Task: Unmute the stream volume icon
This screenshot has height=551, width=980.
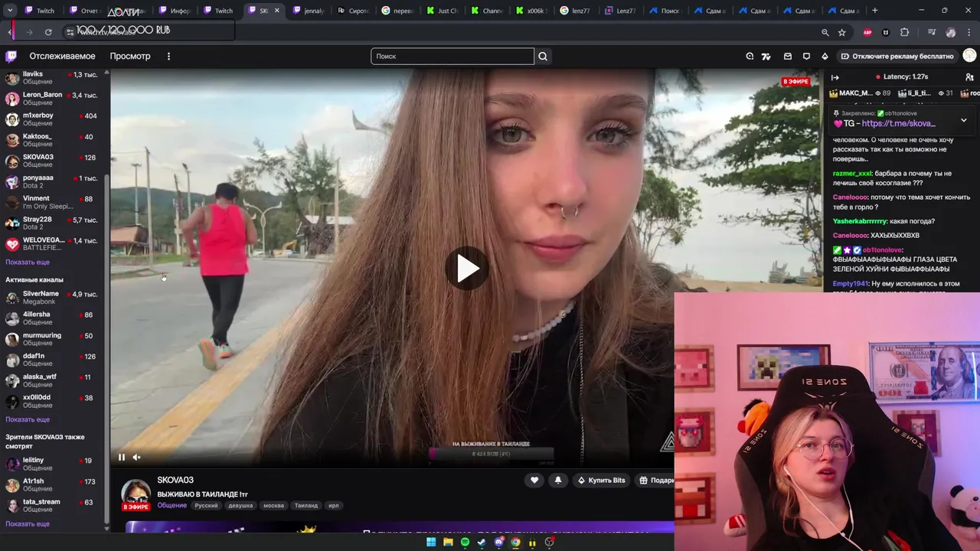Action: coord(136,458)
